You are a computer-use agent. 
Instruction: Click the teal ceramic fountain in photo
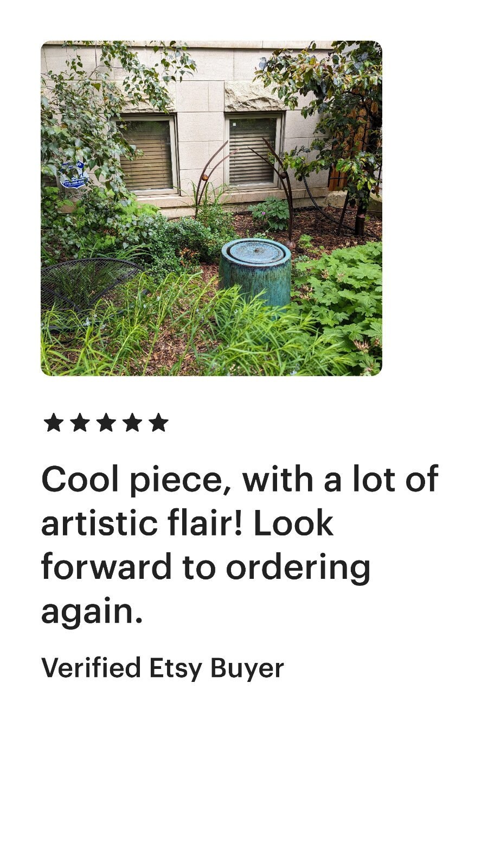click(x=256, y=271)
